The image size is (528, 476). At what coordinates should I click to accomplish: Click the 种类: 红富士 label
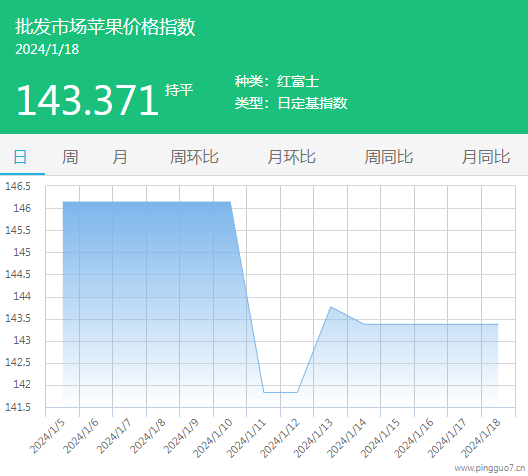(277, 81)
